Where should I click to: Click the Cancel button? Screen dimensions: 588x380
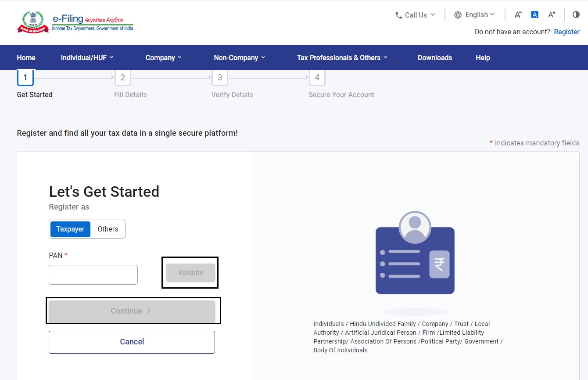(x=132, y=342)
